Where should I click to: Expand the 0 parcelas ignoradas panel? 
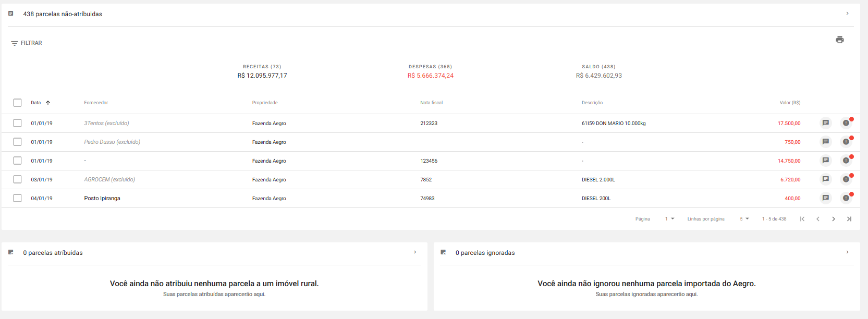847,252
